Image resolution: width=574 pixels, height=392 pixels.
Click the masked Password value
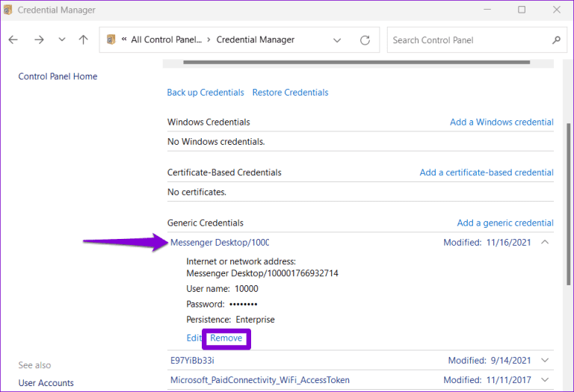244,304
